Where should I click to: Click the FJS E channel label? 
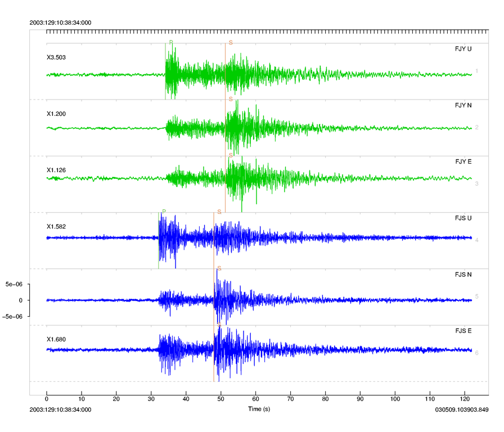click(463, 331)
